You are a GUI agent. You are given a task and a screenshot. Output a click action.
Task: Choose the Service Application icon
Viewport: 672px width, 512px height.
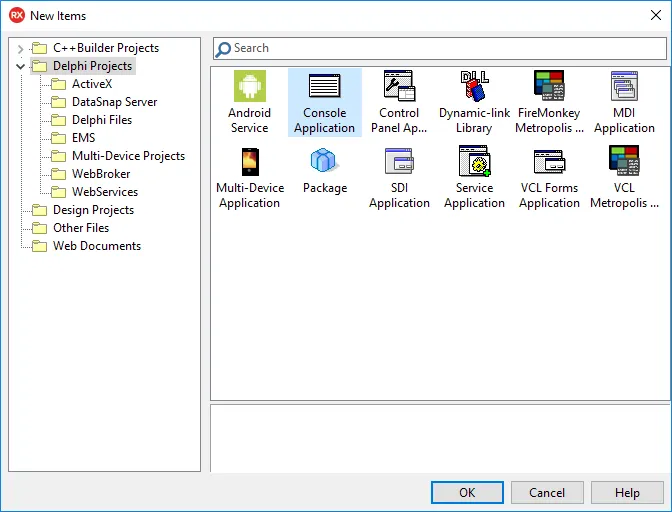474,161
